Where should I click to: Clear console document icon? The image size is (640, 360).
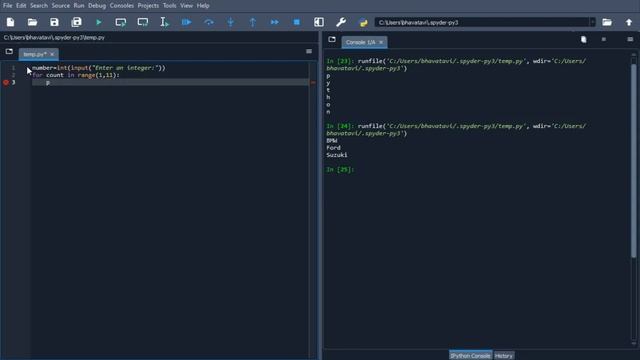[584, 39]
